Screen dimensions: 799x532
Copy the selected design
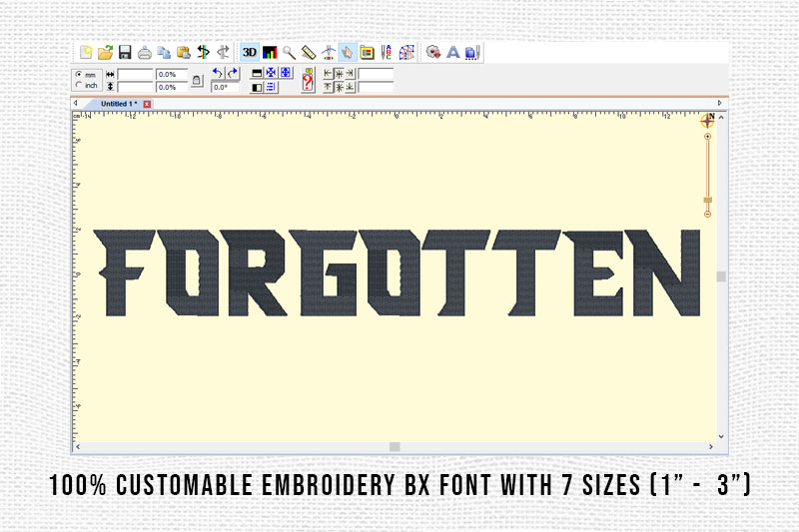(x=164, y=53)
